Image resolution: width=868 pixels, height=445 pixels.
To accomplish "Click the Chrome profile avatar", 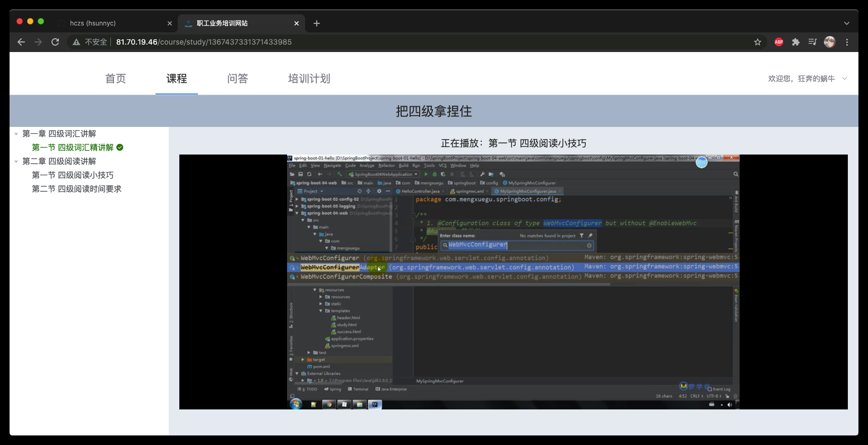I will click(x=829, y=42).
